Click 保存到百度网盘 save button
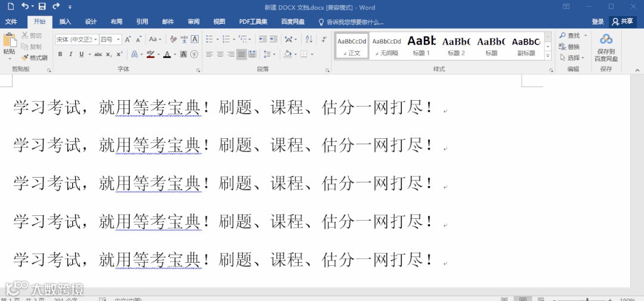 [606, 48]
